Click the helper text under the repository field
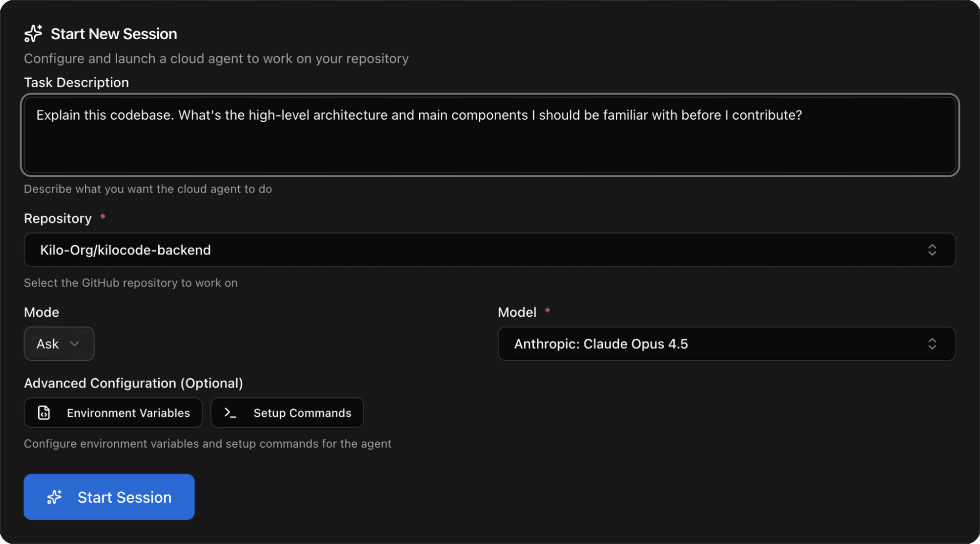 131,282
